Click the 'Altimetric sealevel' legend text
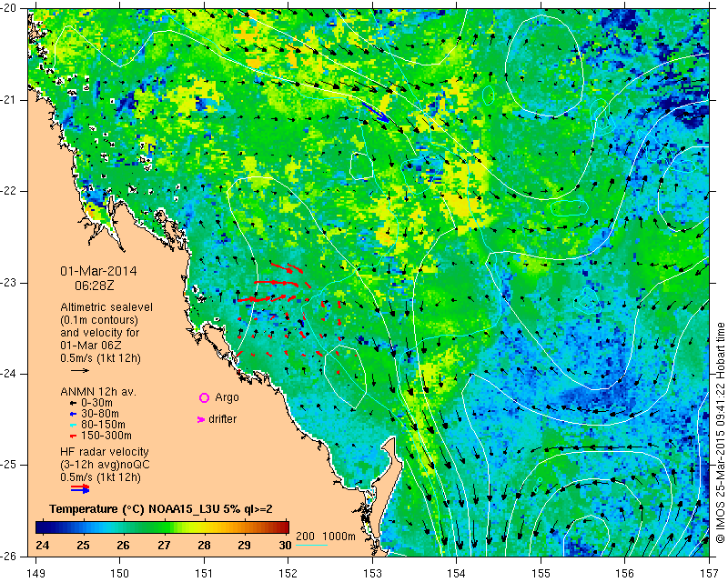 [106, 307]
